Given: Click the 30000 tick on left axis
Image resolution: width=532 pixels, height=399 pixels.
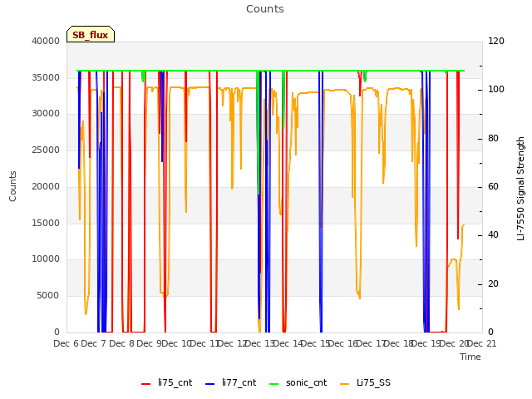Looking at the screenshot, I should pos(46,113).
